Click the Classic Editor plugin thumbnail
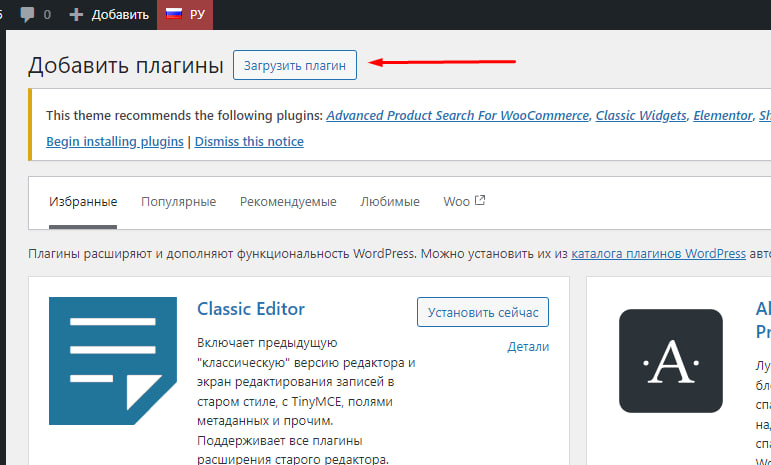 [113, 361]
